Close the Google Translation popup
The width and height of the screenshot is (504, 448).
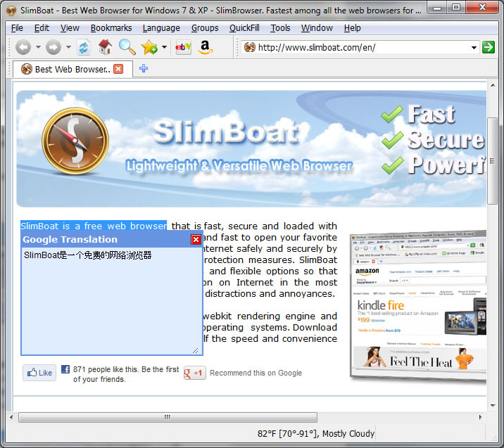(196, 240)
